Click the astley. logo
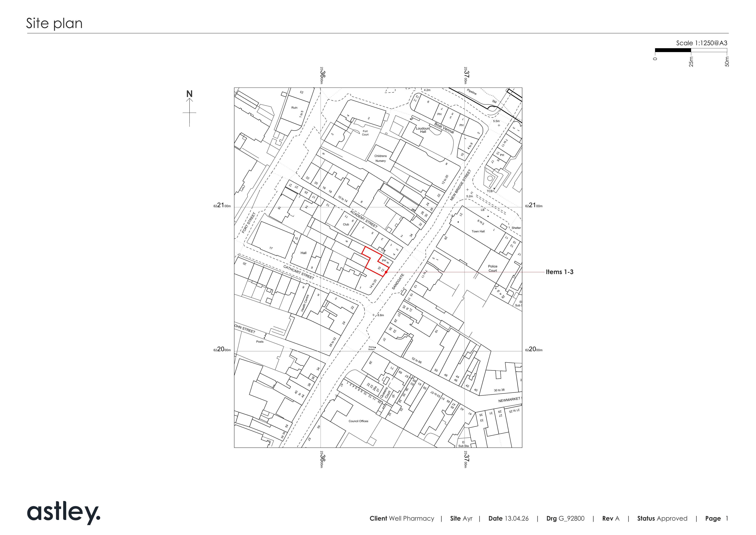The image size is (756, 535). tap(63, 513)
